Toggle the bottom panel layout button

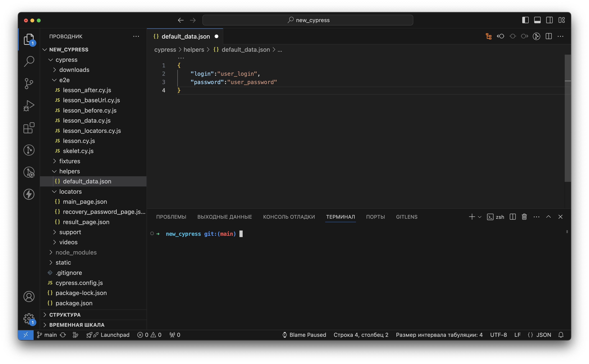(537, 20)
